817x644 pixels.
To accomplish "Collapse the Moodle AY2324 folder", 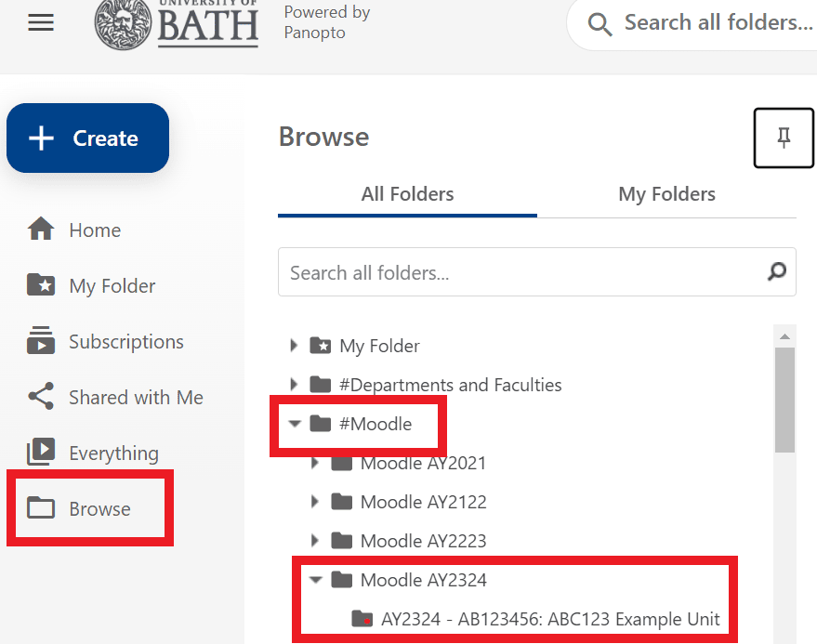I will pos(316,579).
